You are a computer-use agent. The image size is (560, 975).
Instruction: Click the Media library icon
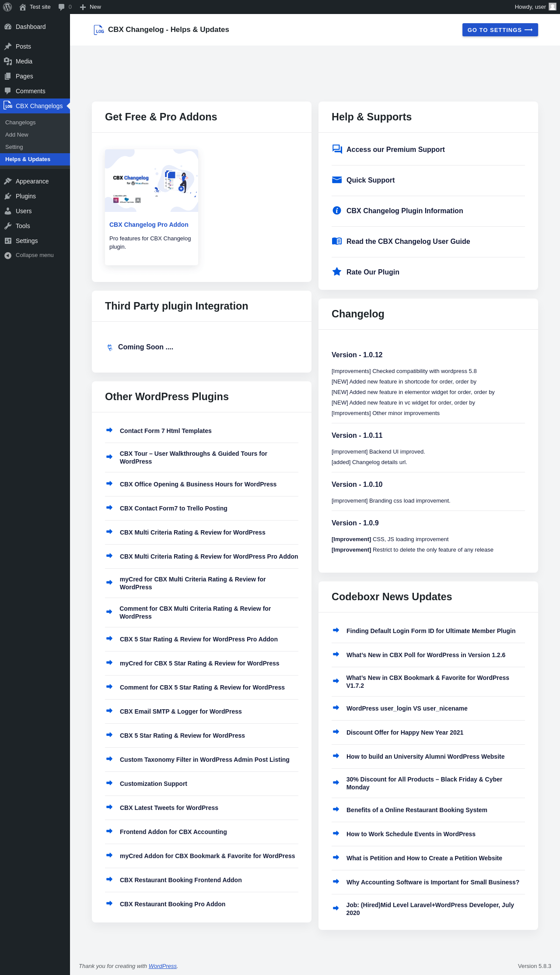(x=8, y=61)
